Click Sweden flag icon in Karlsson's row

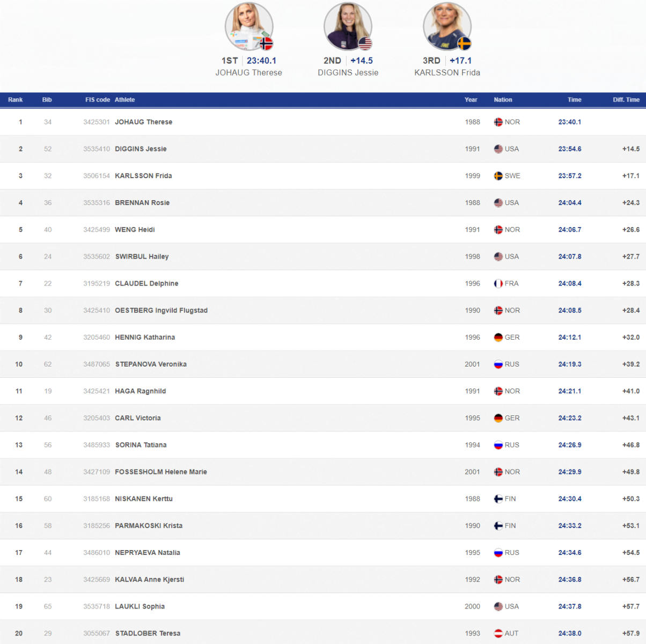click(x=498, y=176)
